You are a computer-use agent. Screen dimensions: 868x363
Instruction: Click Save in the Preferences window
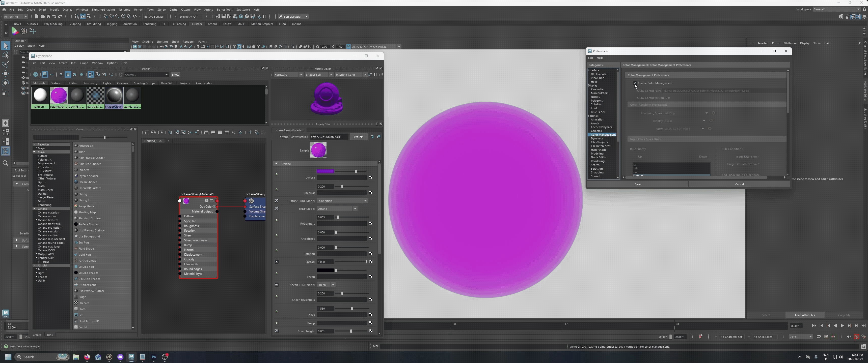pyautogui.click(x=638, y=184)
